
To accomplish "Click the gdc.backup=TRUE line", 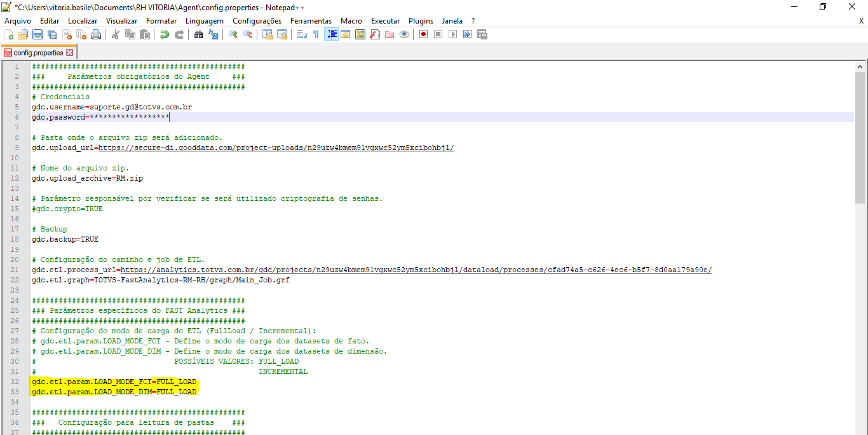I will click(65, 239).
